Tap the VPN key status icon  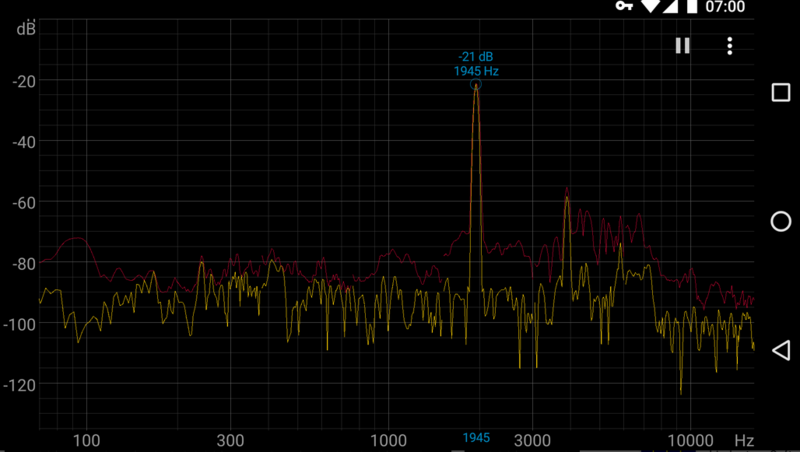625,7
